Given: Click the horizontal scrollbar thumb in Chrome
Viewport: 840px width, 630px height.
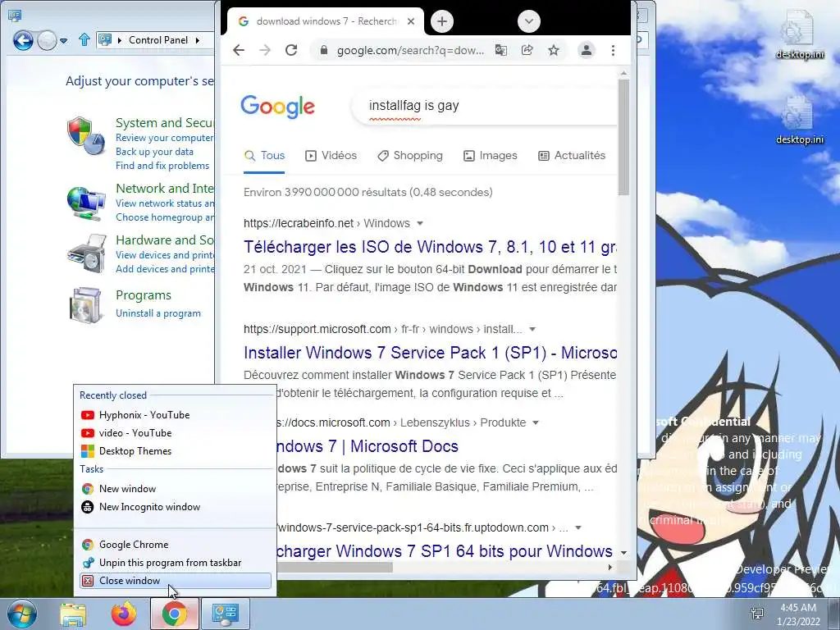Looking at the screenshot, I should pos(335,568).
